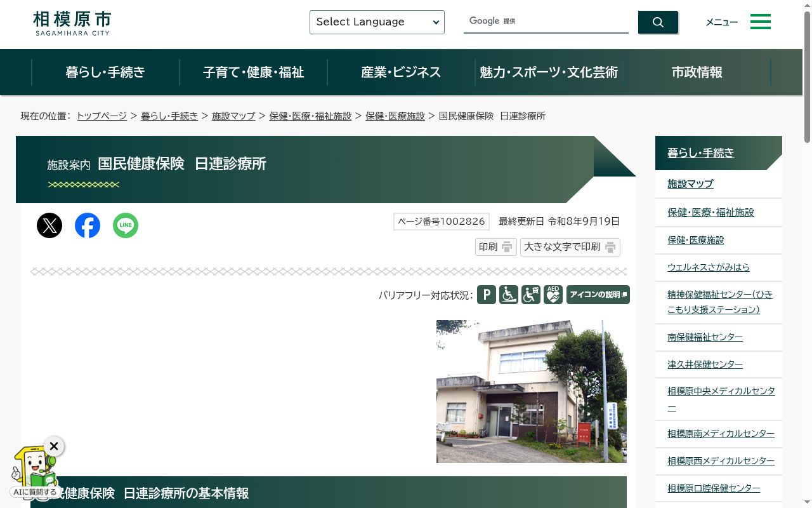812x508 pixels.
Task: Share page on X (Twitter)
Action: click(49, 225)
